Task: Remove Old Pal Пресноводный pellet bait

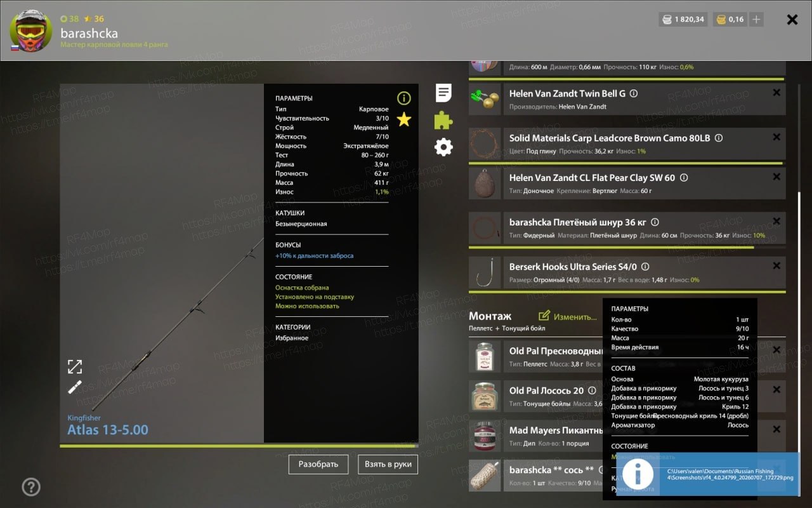Action: coord(776,350)
